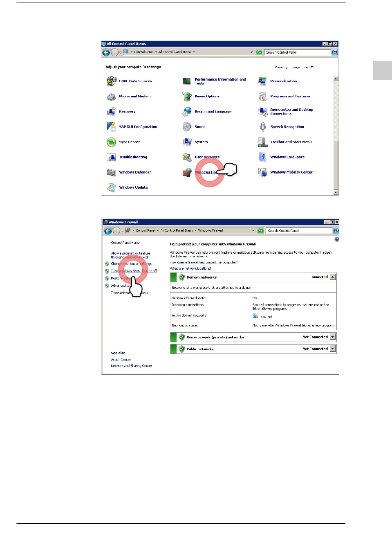Click Refresh icon in All Control Panel Items address bar
This screenshot has width=392, height=536.
259,52
